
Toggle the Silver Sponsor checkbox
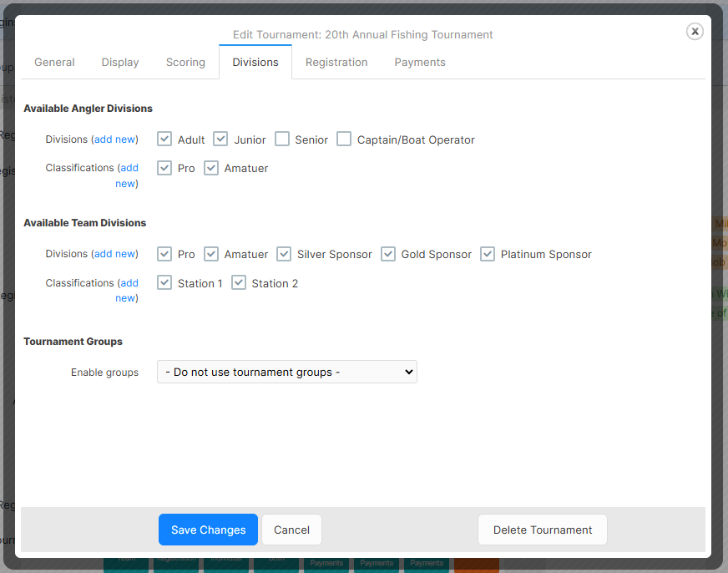[x=284, y=254]
